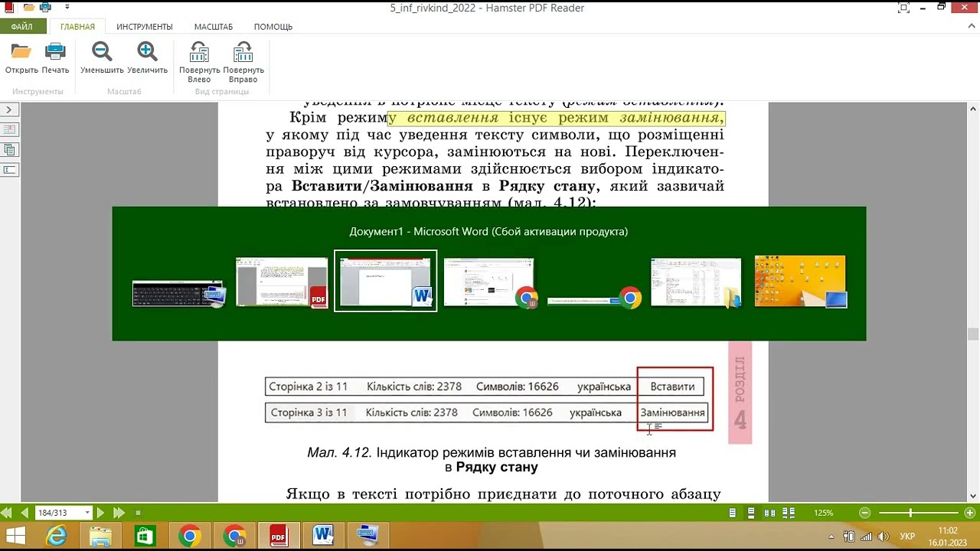Open the page number dropdown arrow
Image resolution: width=980 pixels, height=551 pixels.
pos(87,513)
